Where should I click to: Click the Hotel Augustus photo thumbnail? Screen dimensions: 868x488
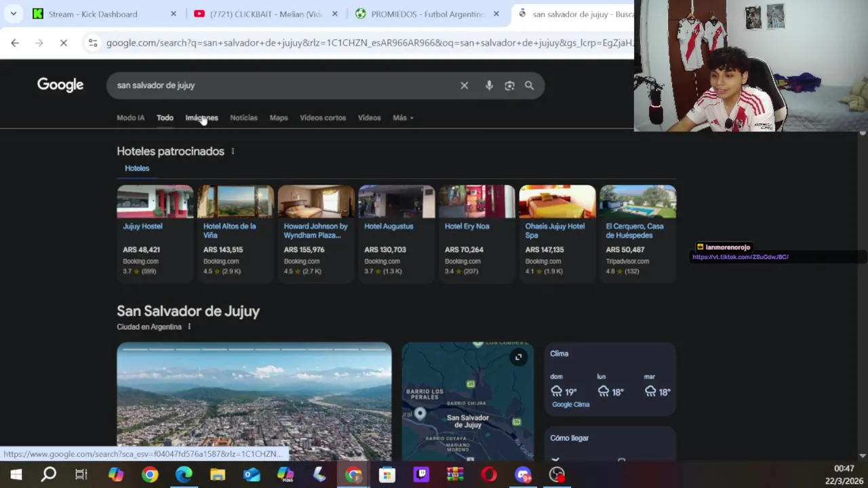click(x=397, y=201)
